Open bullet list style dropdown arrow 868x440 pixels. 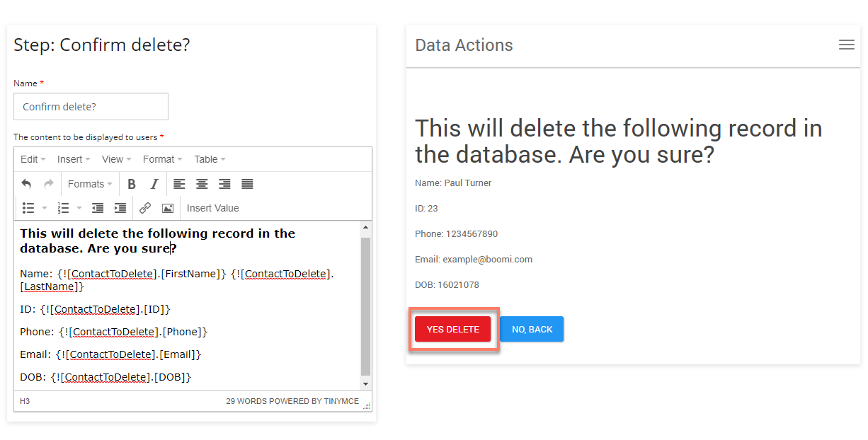[45, 208]
